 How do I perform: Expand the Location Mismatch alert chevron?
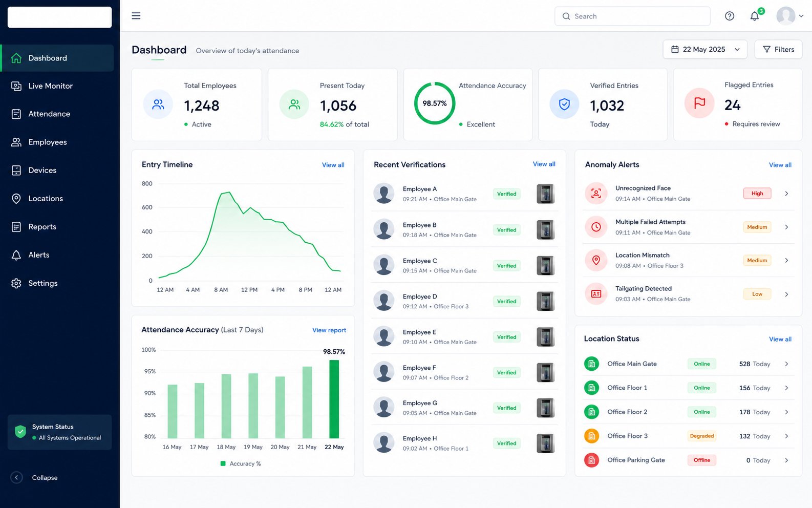click(786, 260)
